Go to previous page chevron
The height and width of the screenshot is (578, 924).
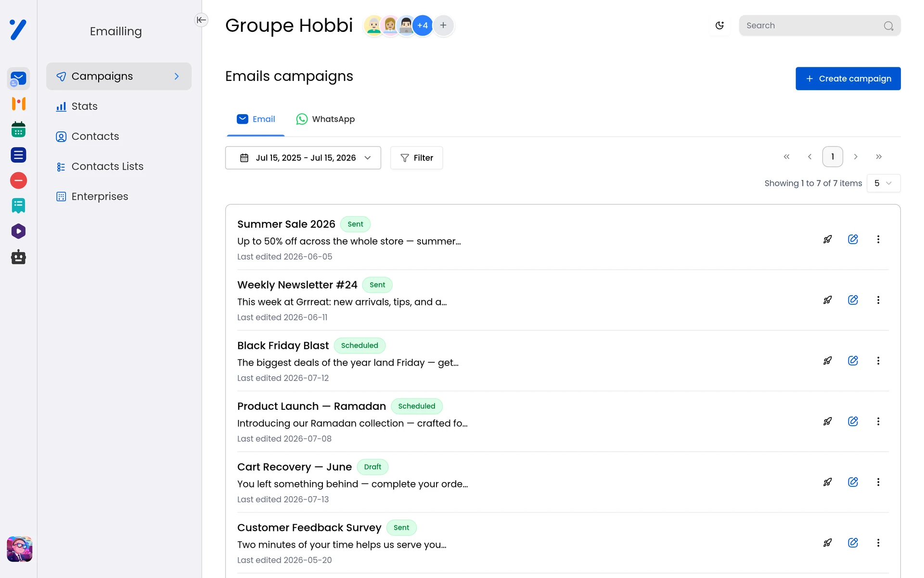[809, 157]
